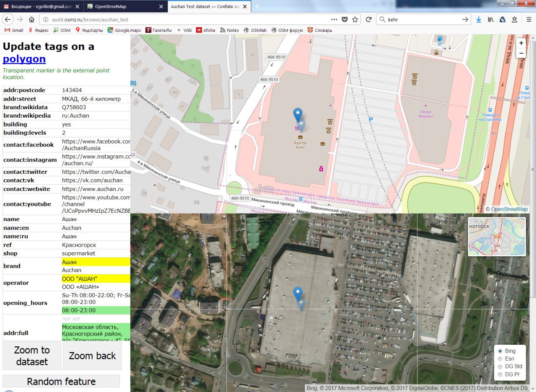Load a Random feature
This screenshot has height=392, width=536.
point(61,381)
